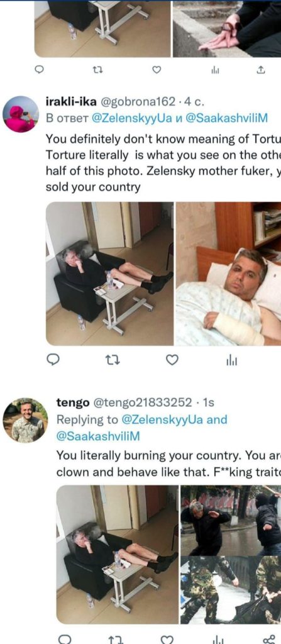Like the topmost tweet with heart icon
The height and width of the screenshot is (644, 281).
(157, 70)
